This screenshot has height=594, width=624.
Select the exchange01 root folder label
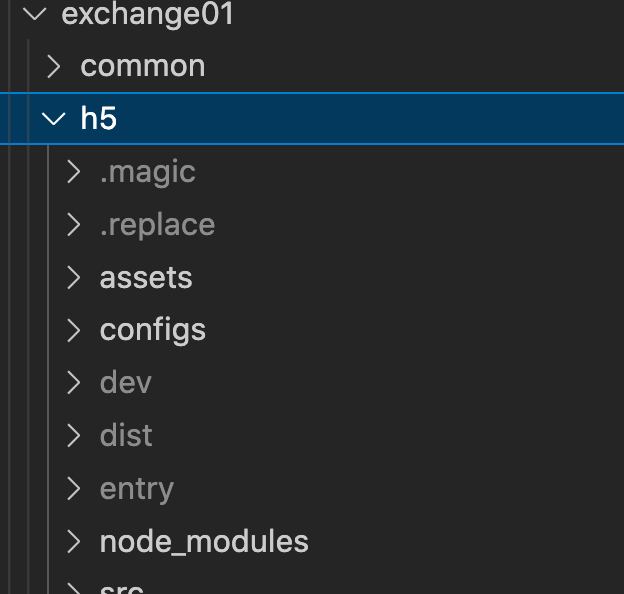point(147,14)
